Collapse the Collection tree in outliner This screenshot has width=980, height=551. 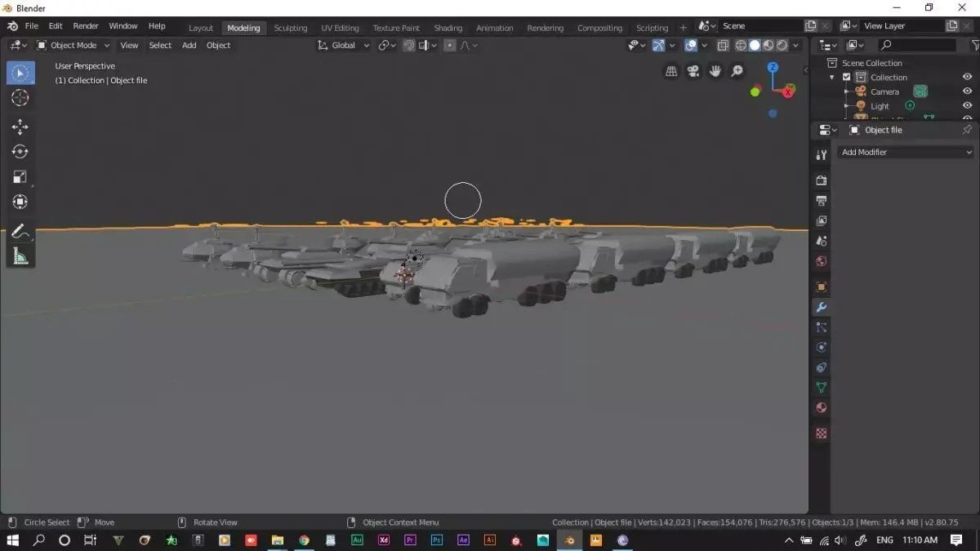(x=832, y=78)
